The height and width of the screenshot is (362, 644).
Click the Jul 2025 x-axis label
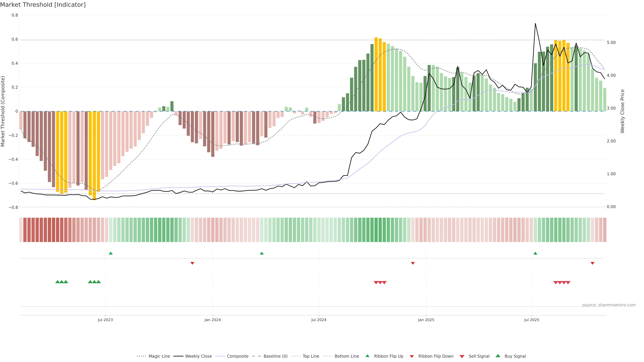[531, 320]
